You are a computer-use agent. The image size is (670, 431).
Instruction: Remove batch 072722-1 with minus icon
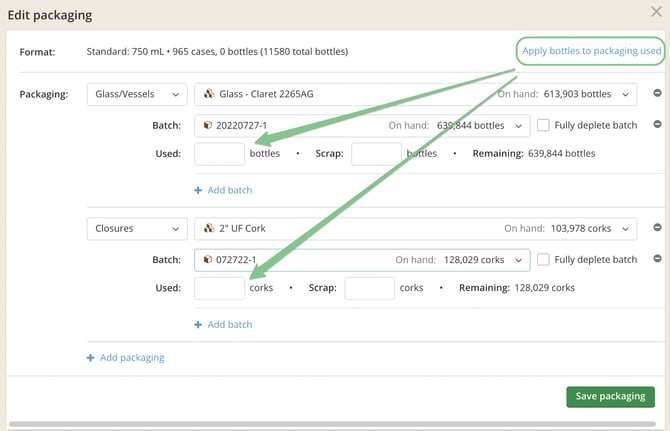click(657, 260)
